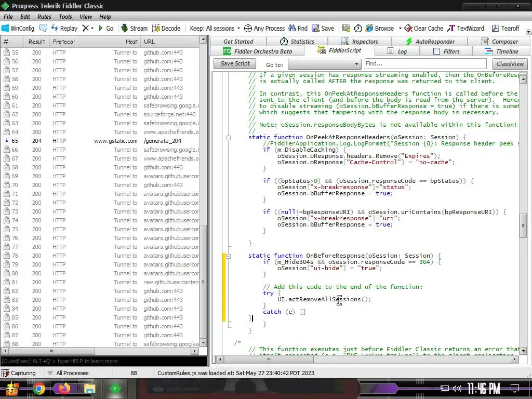
Task: Click the volume icon in system tray
Action: (457, 389)
